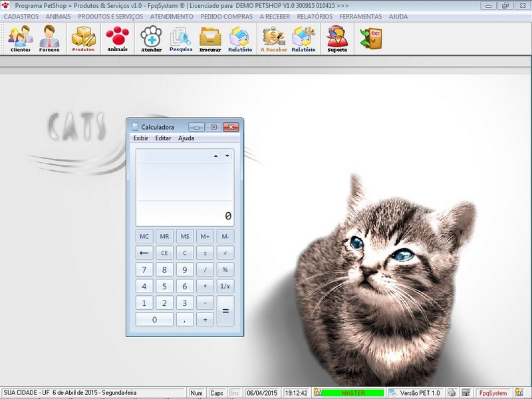
Task: Click the plus-minus sign button
Action: [205, 253]
